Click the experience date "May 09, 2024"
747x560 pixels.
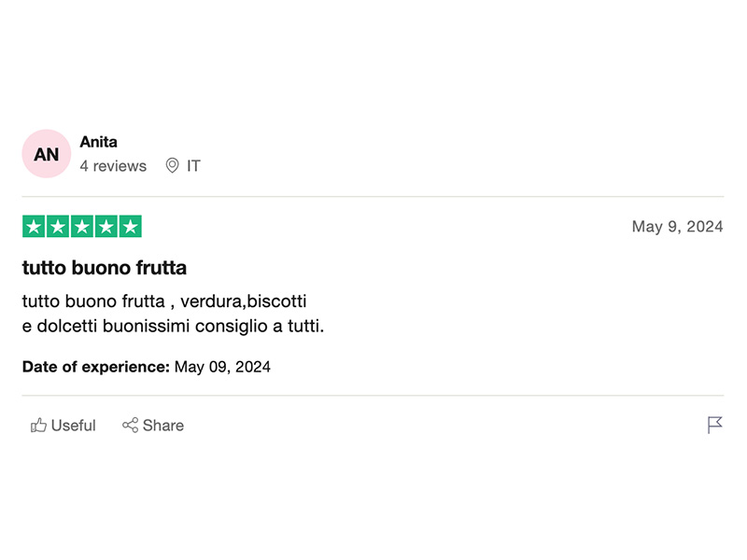(x=222, y=367)
